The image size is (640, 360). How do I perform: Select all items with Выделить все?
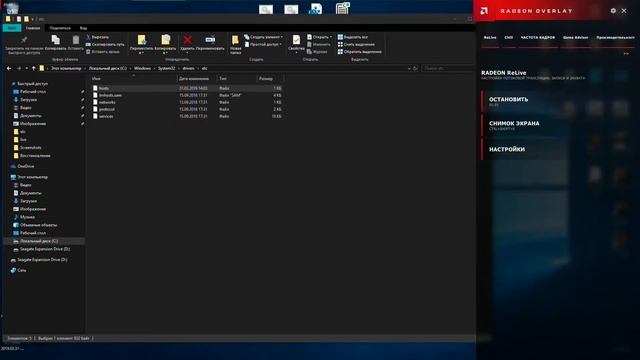(353, 37)
